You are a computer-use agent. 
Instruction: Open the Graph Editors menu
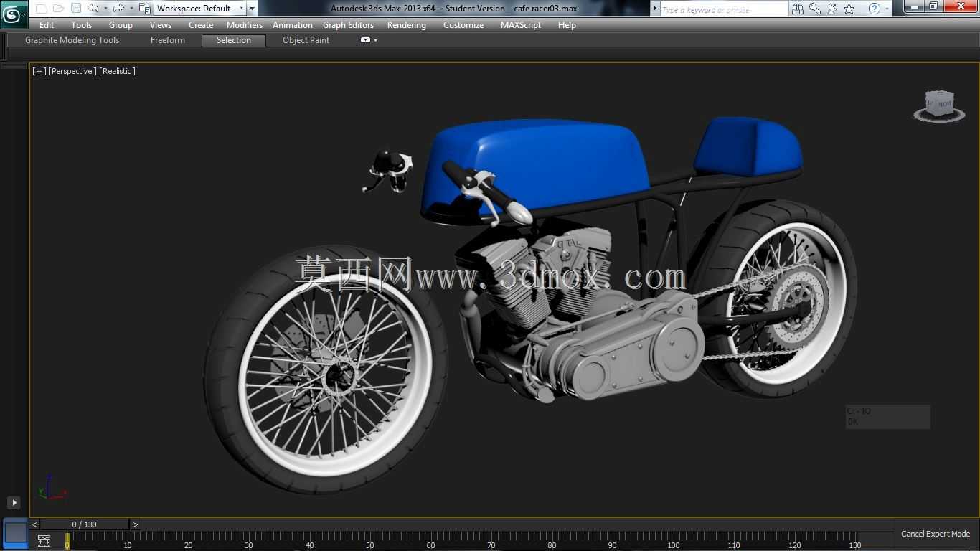coord(348,25)
